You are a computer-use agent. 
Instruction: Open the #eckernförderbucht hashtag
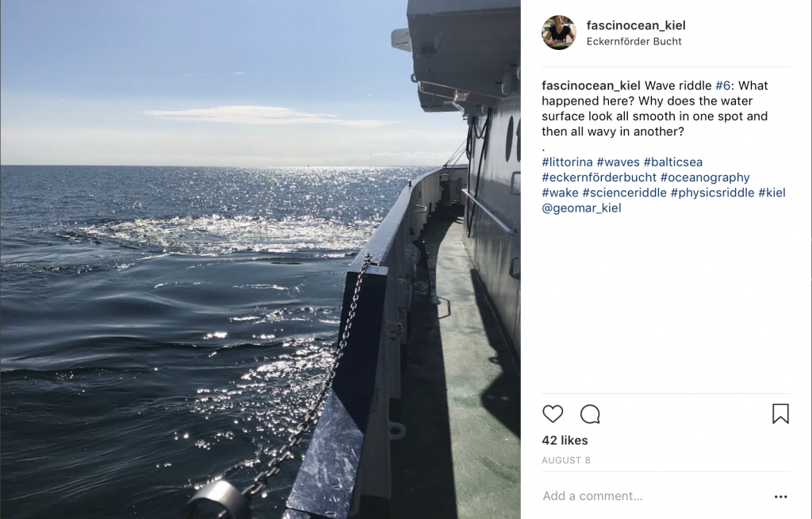[x=599, y=177]
